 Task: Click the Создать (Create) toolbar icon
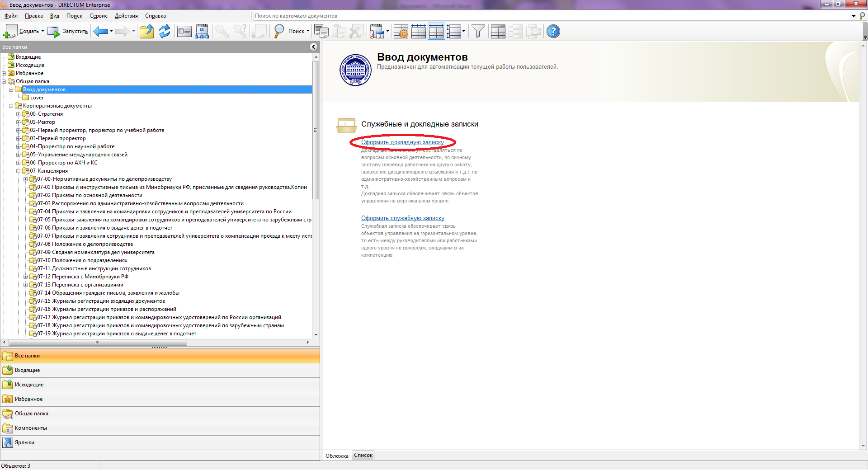10,32
